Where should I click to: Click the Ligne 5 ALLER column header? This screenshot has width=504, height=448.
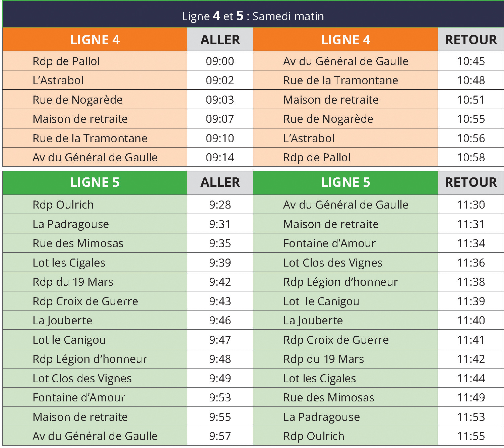coord(220,182)
